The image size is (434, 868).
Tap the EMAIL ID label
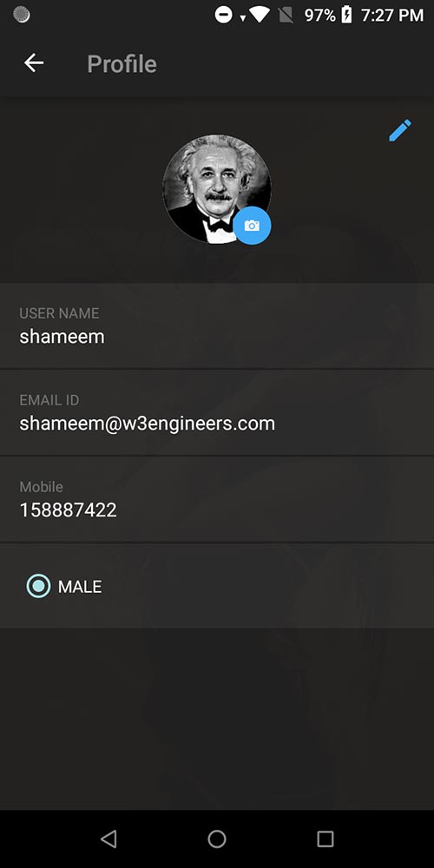pos(49,399)
